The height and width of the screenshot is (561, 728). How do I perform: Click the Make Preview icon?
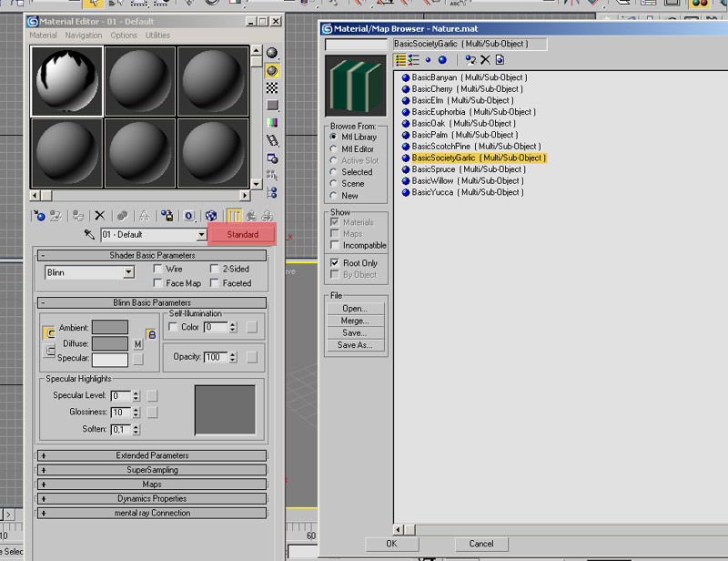pyautogui.click(x=272, y=140)
